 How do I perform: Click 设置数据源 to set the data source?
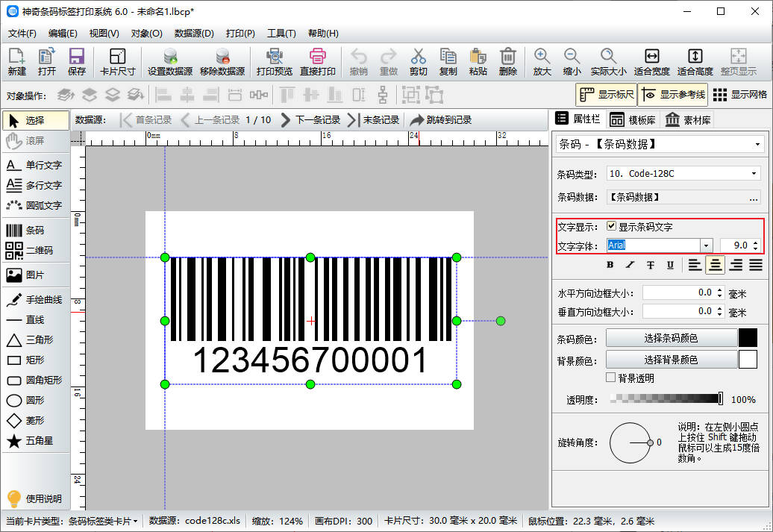170,62
